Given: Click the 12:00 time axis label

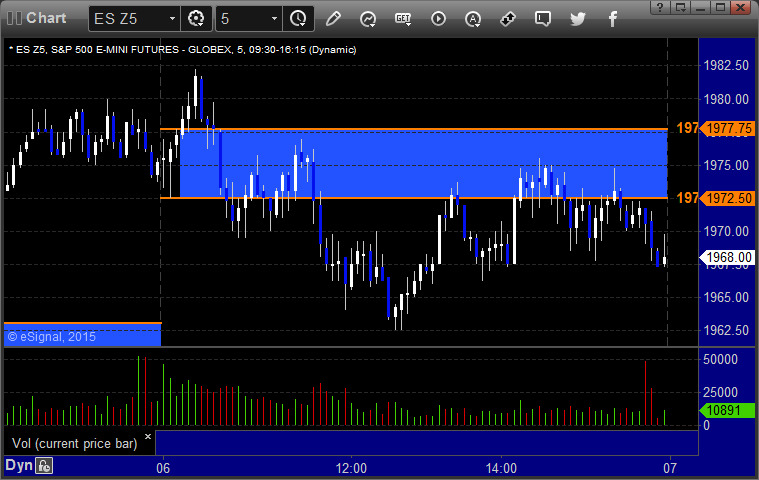Looking at the screenshot, I should coord(351,468).
